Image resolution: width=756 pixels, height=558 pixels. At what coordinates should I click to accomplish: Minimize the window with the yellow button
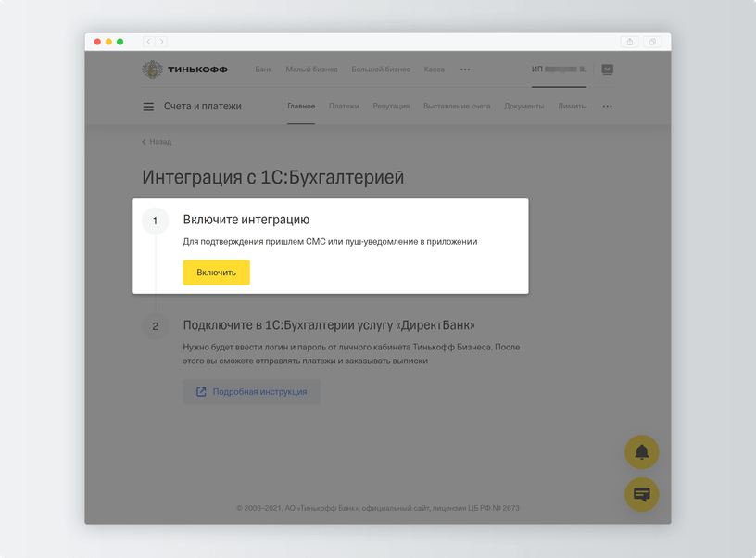point(109,42)
